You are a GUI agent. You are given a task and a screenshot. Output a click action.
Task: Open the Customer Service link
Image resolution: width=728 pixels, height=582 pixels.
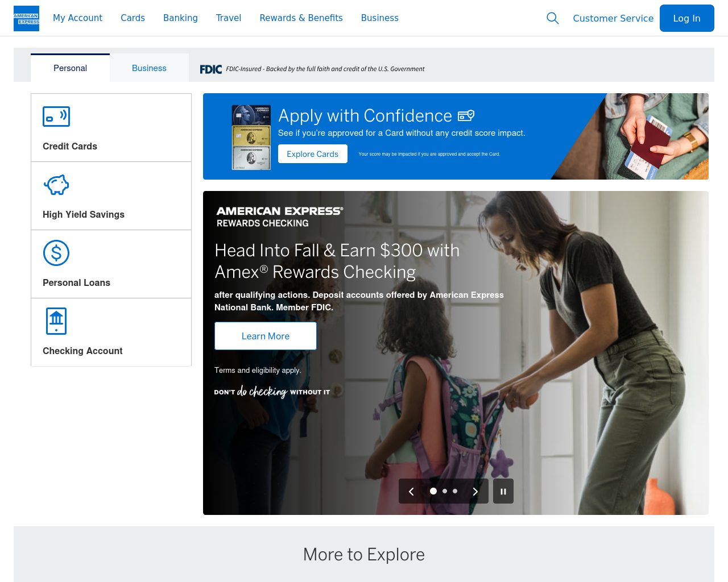(613, 18)
